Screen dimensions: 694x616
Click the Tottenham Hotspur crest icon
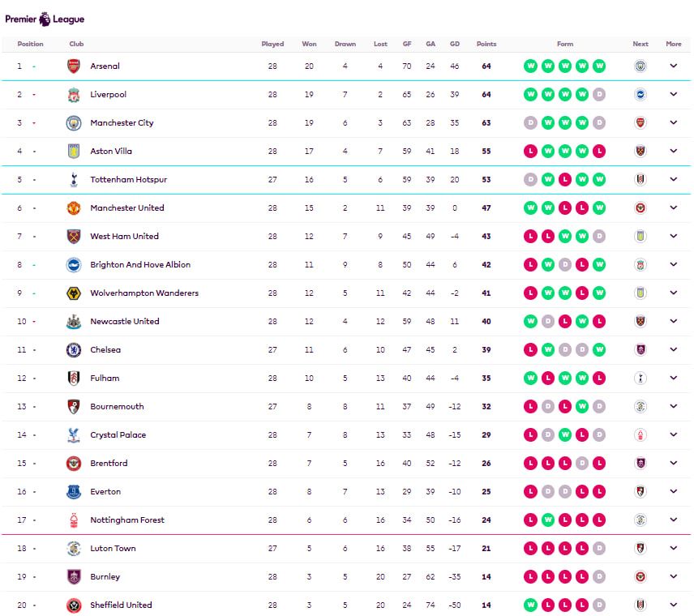coord(74,180)
